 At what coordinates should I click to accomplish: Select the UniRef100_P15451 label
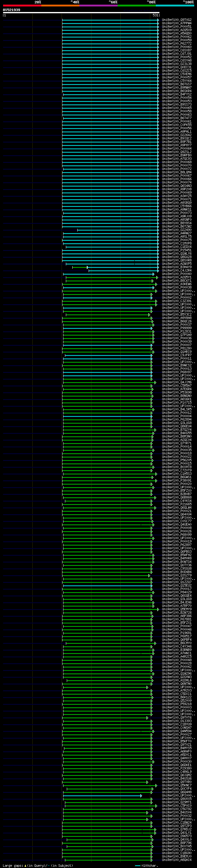point(177,250)
